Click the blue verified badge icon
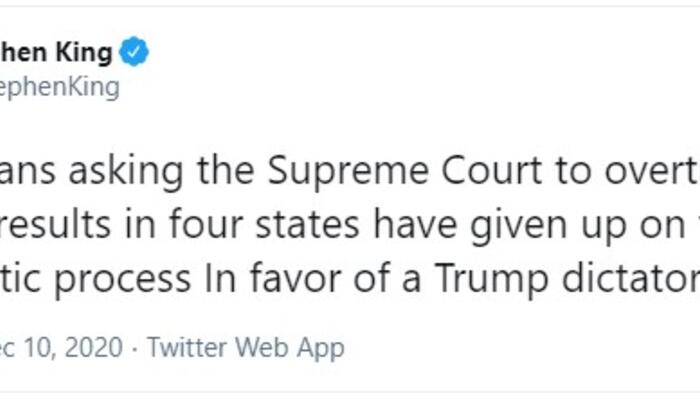Viewport: 700px width, 400px height. pyautogui.click(x=134, y=53)
